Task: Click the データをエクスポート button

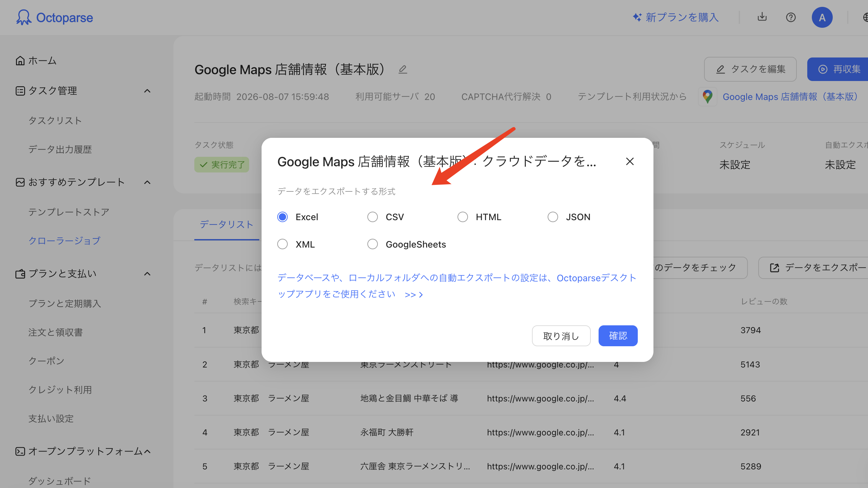Action: (813, 268)
